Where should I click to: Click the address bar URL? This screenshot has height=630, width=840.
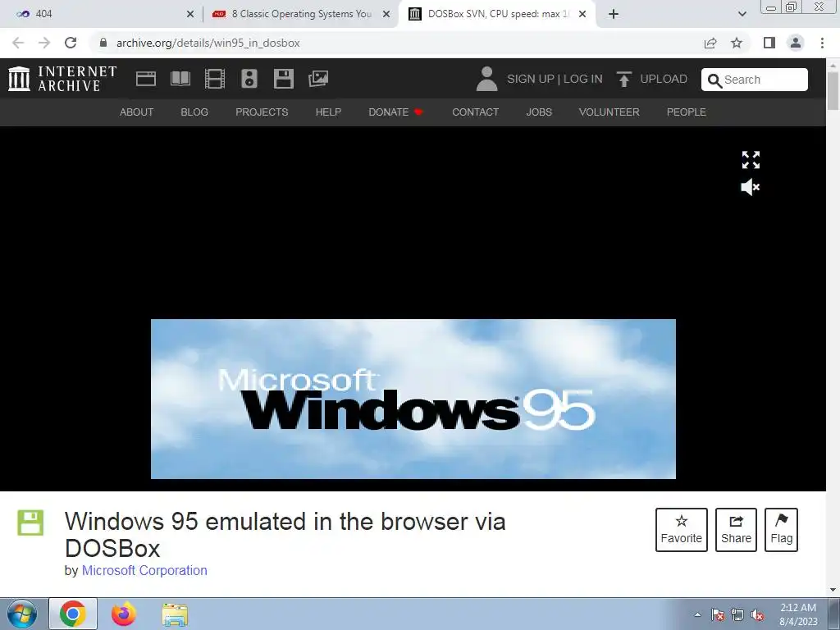(x=208, y=43)
